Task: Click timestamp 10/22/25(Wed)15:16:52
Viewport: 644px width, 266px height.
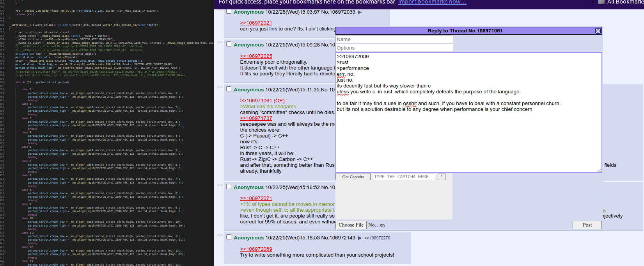Action: click(292, 187)
